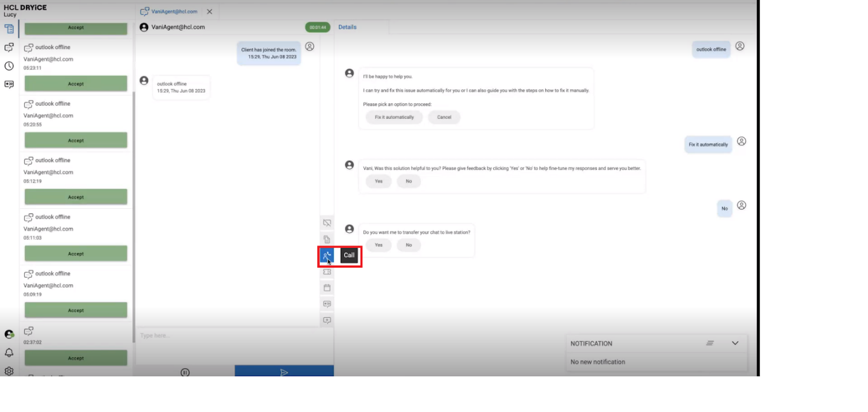Accept the 05:23:11 outlook offline request
This screenshot has width=868, height=412.
tap(76, 84)
